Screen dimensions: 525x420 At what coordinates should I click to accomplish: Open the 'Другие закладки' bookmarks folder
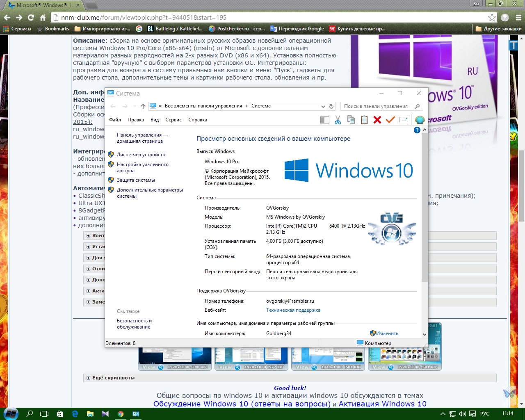tap(498, 29)
